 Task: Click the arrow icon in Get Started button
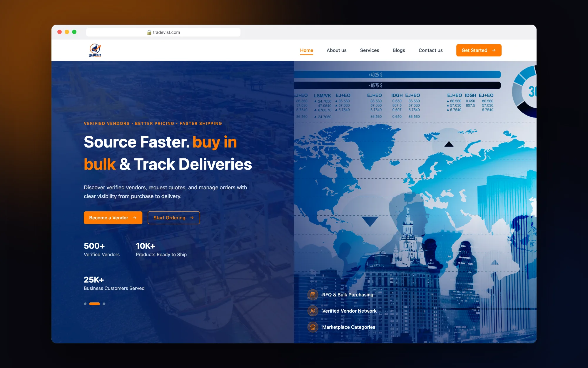pyautogui.click(x=494, y=50)
